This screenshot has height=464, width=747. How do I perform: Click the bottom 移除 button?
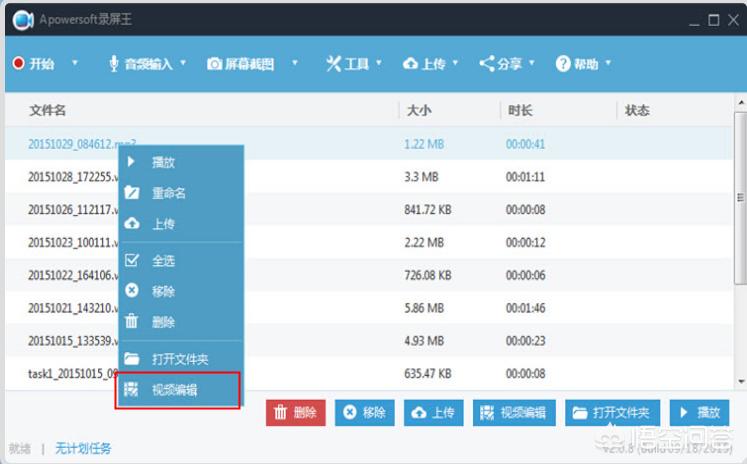tap(364, 412)
